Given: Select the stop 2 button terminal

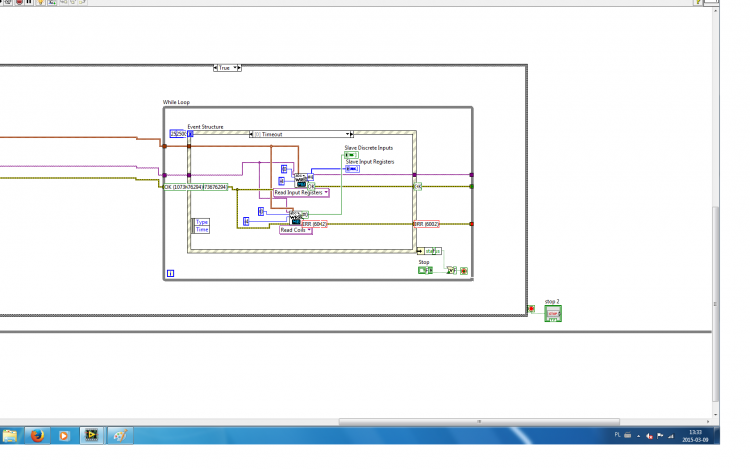Looking at the screenshot, I should pos(553,314).
